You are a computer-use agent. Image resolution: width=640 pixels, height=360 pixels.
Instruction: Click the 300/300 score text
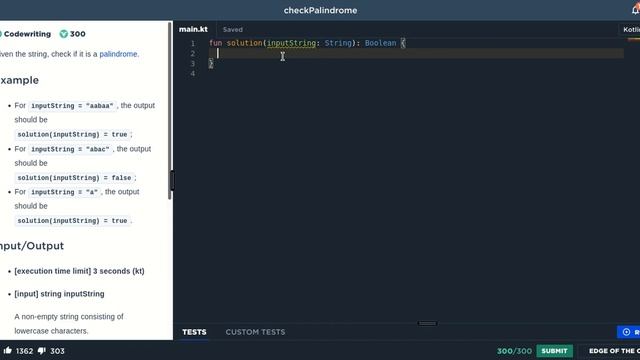pyautogui.click(x=514, y=351)
